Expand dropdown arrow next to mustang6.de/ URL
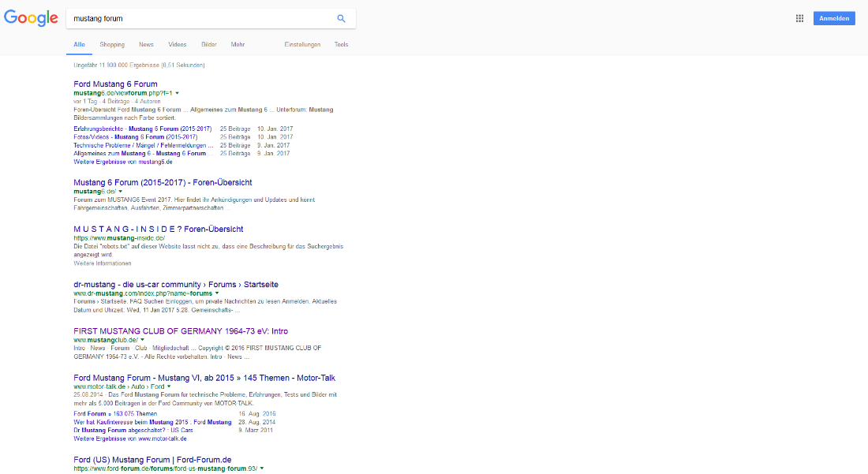Viewport: 868px width, 474px height. 121,192
